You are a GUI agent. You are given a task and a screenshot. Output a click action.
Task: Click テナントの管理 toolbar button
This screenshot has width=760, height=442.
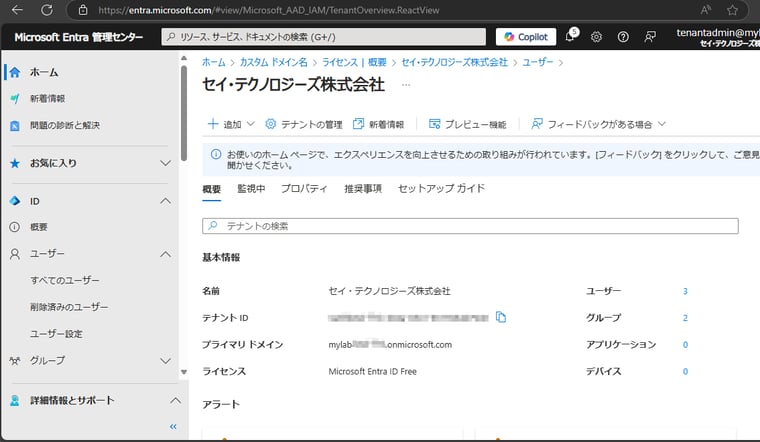[304, 124]
